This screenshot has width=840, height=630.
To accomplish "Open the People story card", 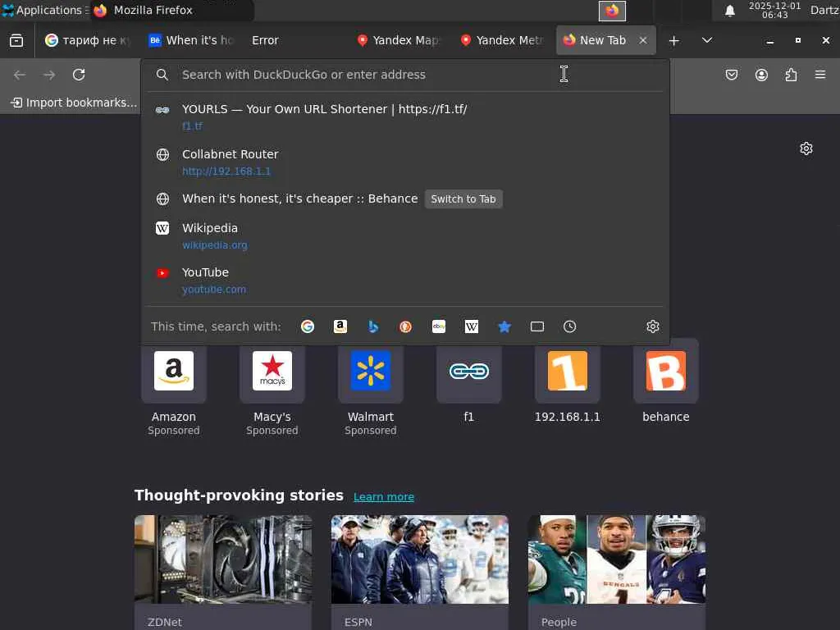I will pyautogui.click(x=617, y=572).
